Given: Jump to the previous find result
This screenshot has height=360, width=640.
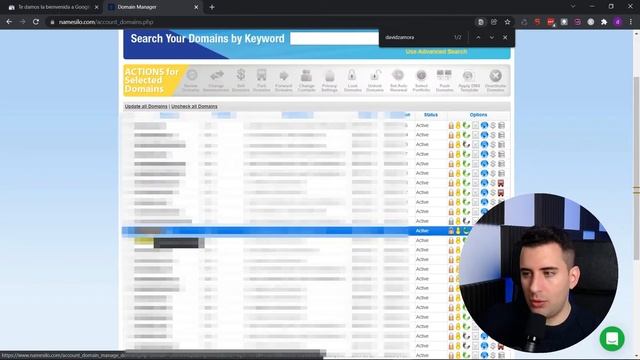Looking at the screenshot, I should 478,37.
